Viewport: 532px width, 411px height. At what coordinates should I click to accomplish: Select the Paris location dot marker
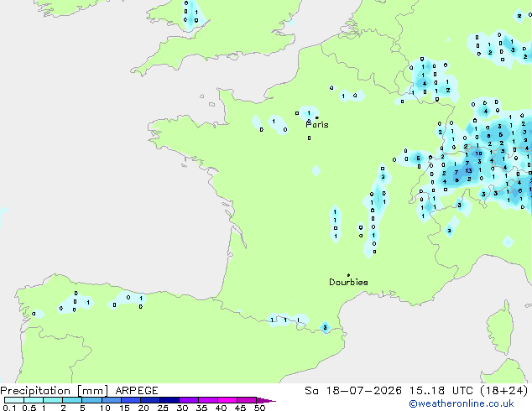(x=317, y=117)
